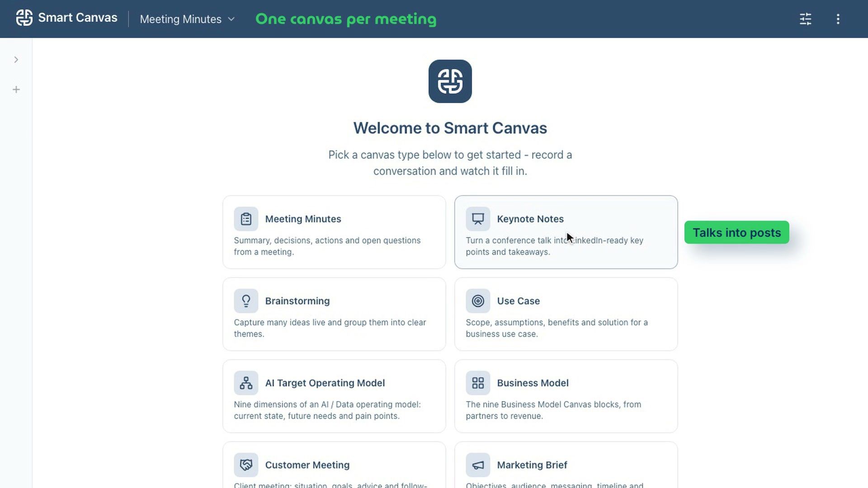This screenshot has width=868, height=488.
Task: Choose the Use Case canvas title
Action: click(518, 301)
